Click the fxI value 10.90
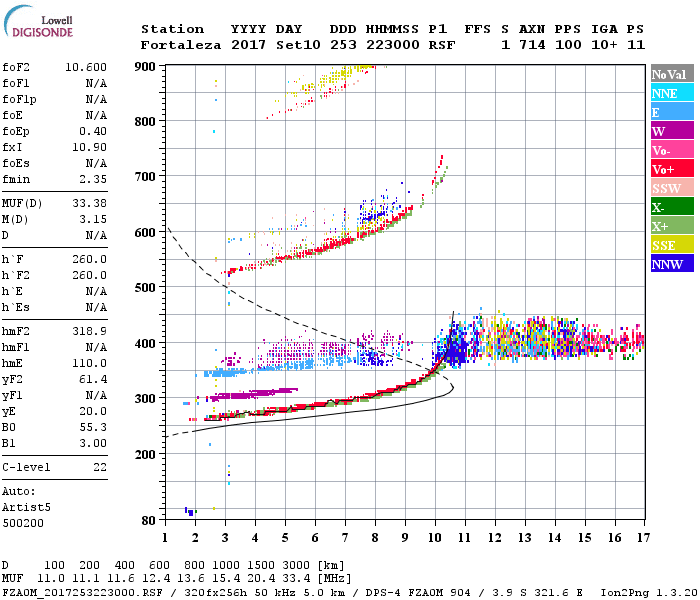 tap(89, 147)
